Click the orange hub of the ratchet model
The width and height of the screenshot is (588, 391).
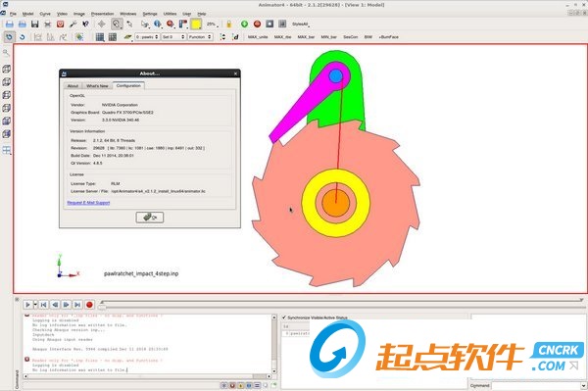pyautogui.click(x=335, y=203)
